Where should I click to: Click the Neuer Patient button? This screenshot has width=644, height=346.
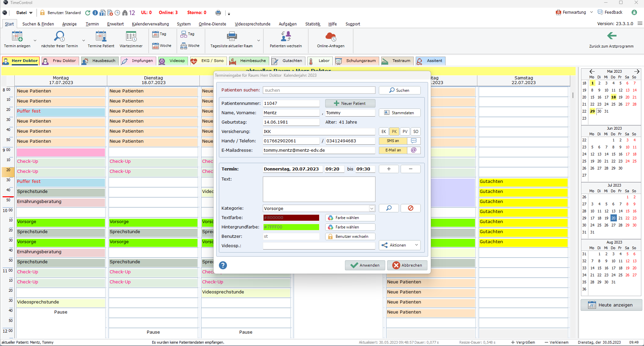350,103
